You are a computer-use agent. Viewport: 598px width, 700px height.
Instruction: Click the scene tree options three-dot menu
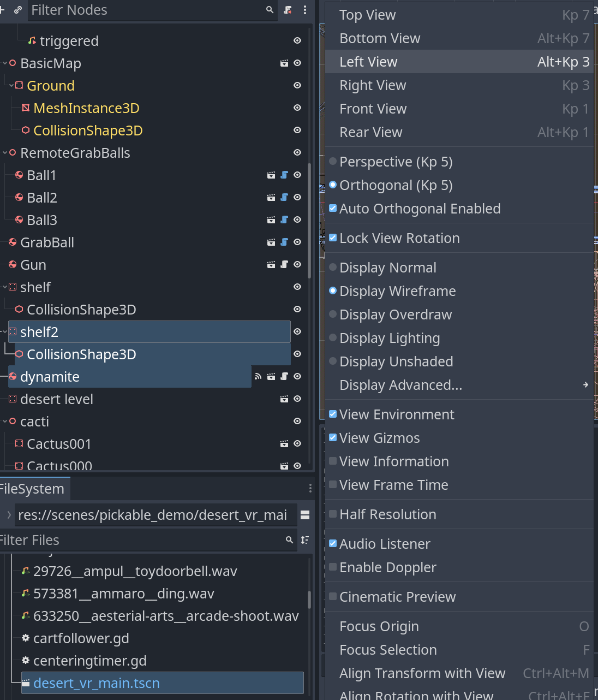pos(305,10)
